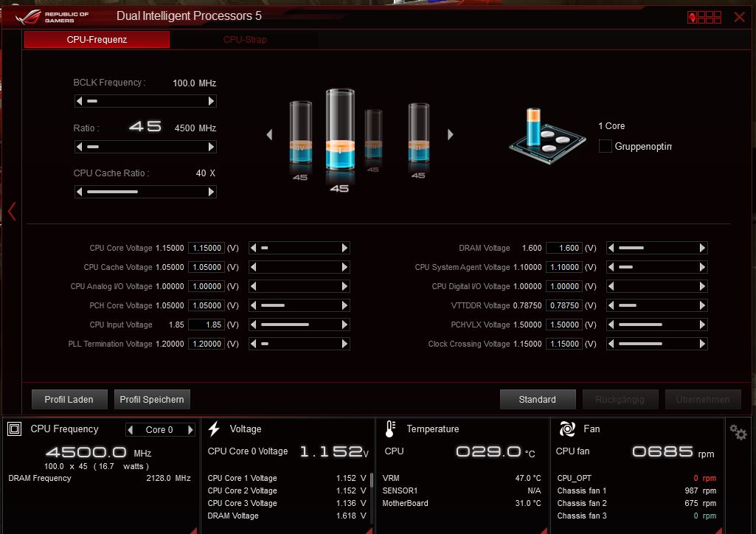756x534 pixels.
Task: Click the CPU Input Voltage input field
Action: pos(207,325)
